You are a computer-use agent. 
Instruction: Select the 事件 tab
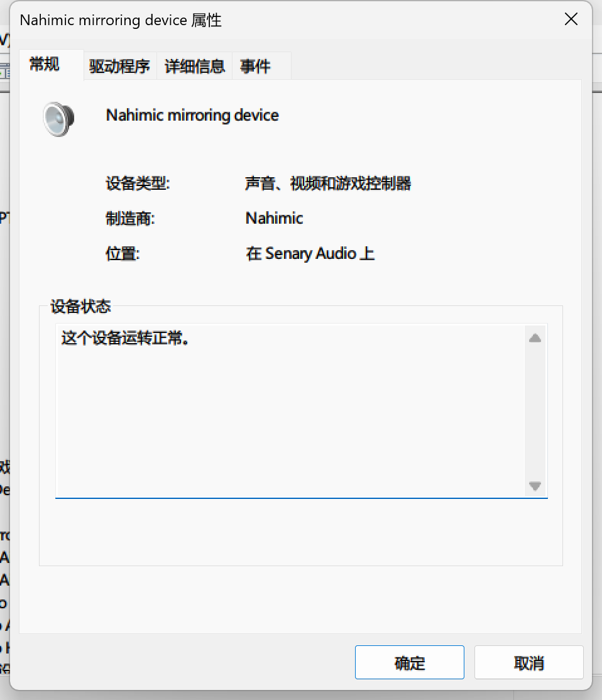pos(254,65)
